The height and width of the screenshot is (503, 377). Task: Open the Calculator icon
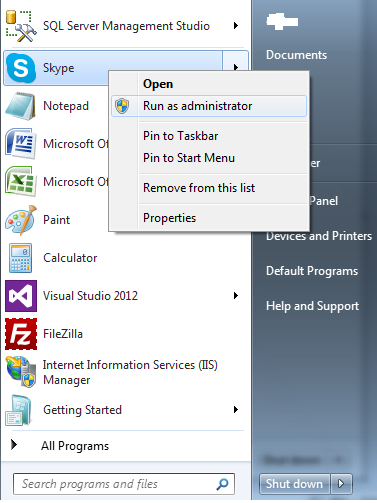tap(21, 258)
